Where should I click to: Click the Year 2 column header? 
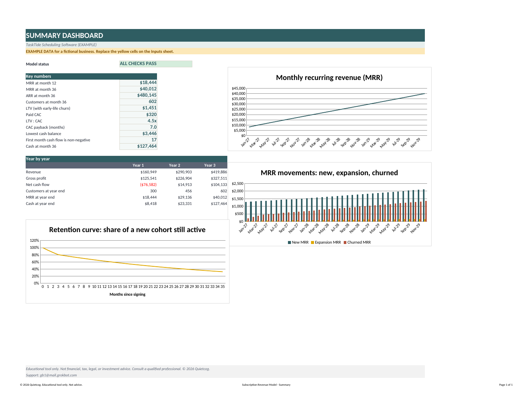174,166
